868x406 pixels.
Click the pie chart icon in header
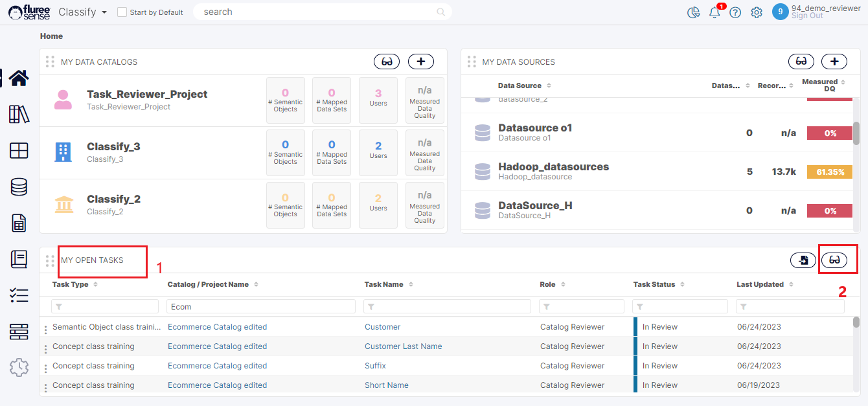coord(694,12)
